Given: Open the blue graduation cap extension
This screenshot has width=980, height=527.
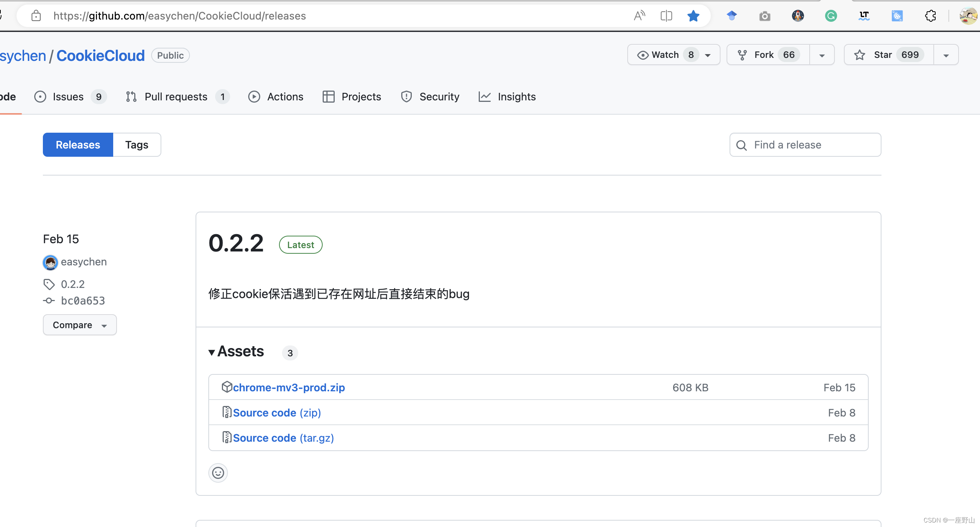Looking at the screenshot, I should coord(731,15).
